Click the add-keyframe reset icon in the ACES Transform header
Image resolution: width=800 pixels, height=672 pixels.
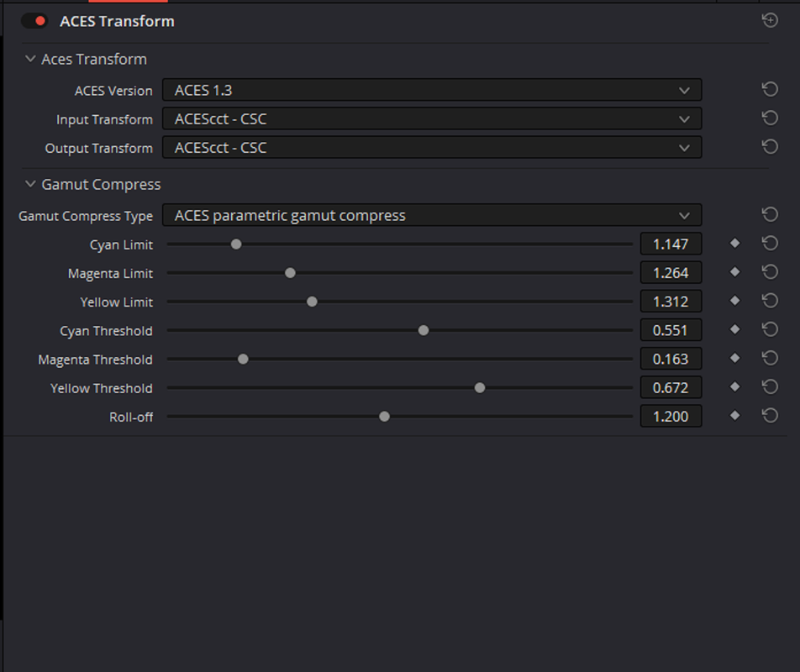coord(770,20)
